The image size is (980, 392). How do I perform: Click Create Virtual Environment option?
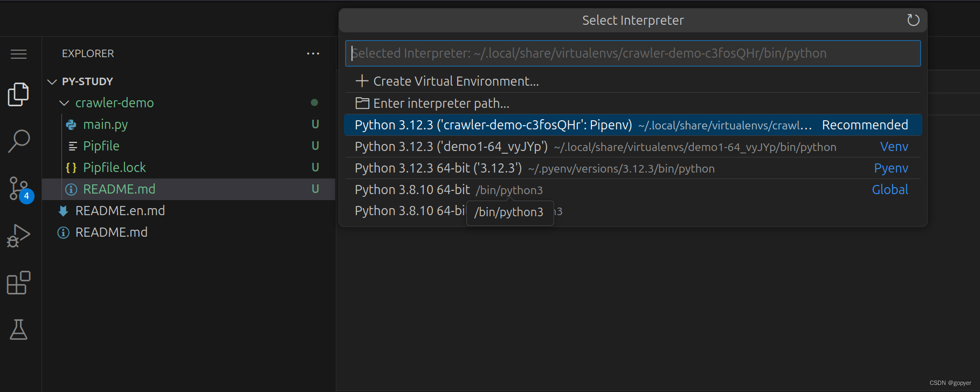point(456,81)
